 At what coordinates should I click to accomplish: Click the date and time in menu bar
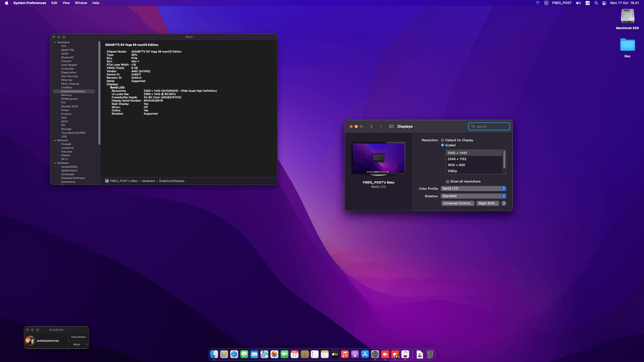[x=624, y=3]
